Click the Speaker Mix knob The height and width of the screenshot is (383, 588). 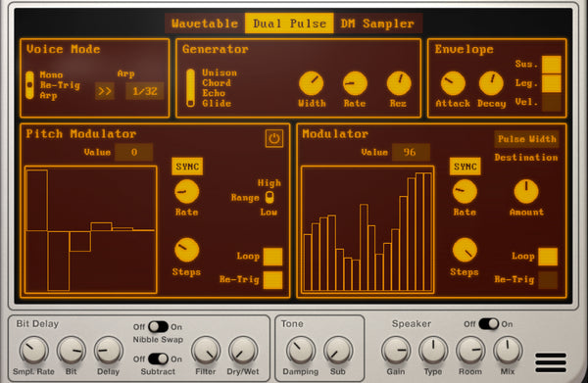click(508, 351)
